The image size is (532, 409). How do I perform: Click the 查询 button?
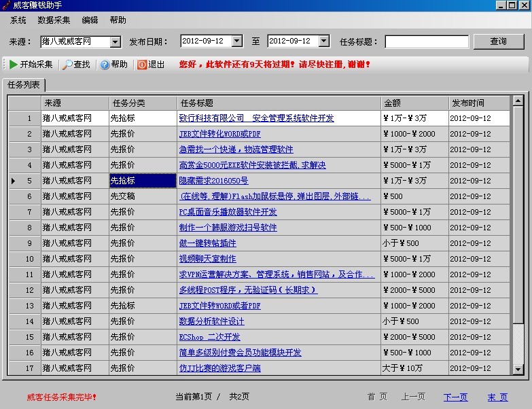click(499, 41)
